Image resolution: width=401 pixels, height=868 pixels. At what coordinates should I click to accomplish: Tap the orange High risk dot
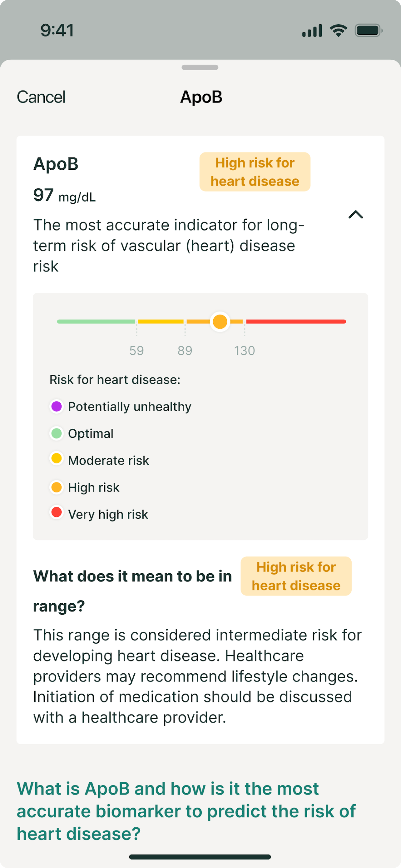click(57, 487)
